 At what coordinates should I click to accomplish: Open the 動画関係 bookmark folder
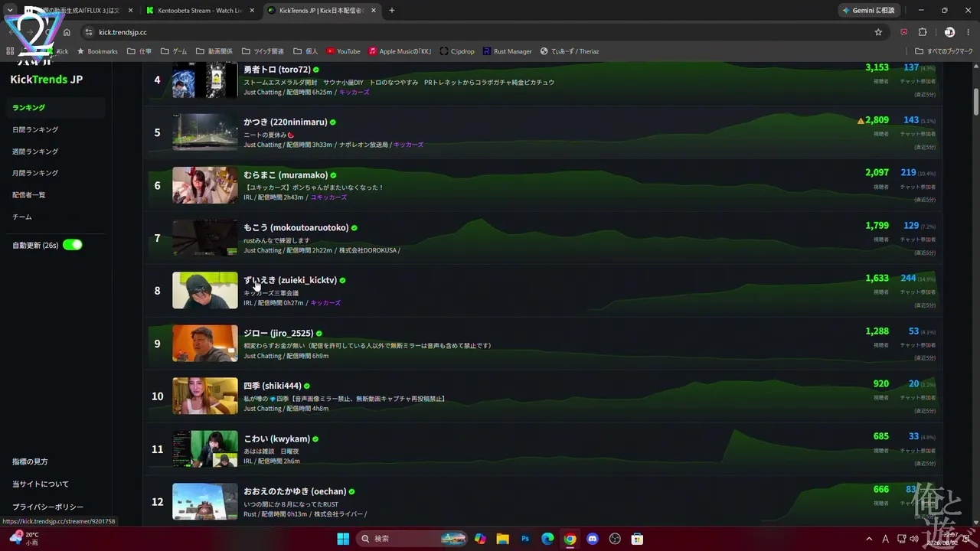coord(214,51)
